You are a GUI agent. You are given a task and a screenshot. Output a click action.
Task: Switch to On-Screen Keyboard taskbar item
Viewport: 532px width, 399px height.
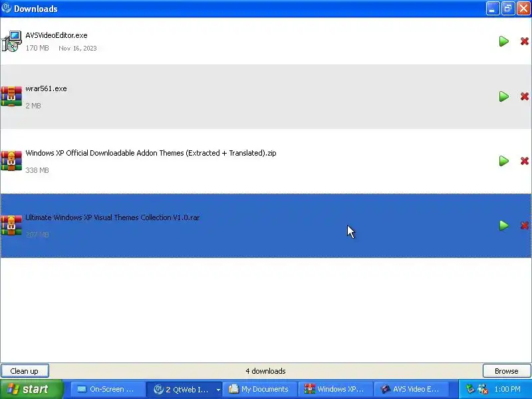pos(107,389)
